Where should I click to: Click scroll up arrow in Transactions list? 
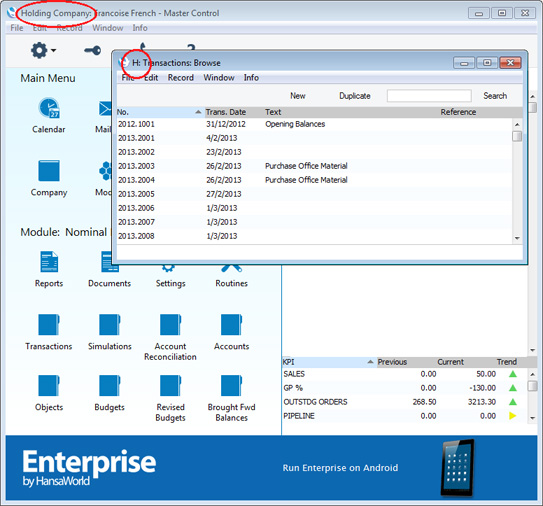[517, 124]
